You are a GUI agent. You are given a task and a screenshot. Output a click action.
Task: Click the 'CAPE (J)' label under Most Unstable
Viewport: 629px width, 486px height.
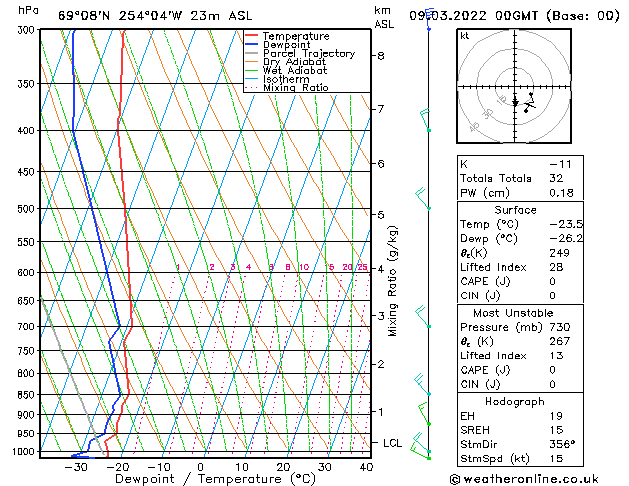click(485, 370)
